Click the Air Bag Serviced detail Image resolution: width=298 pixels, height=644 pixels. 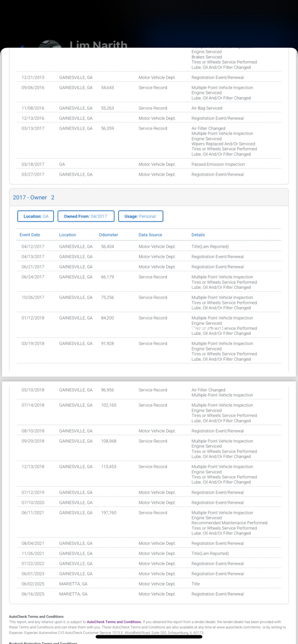pyautogui.click(x=207, y=108)
